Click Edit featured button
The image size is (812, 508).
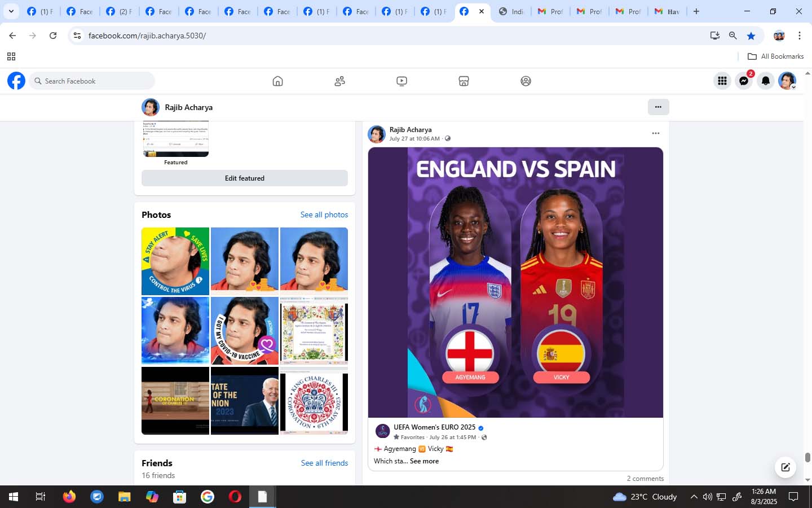pyautogui.click(x=245, y=178)
